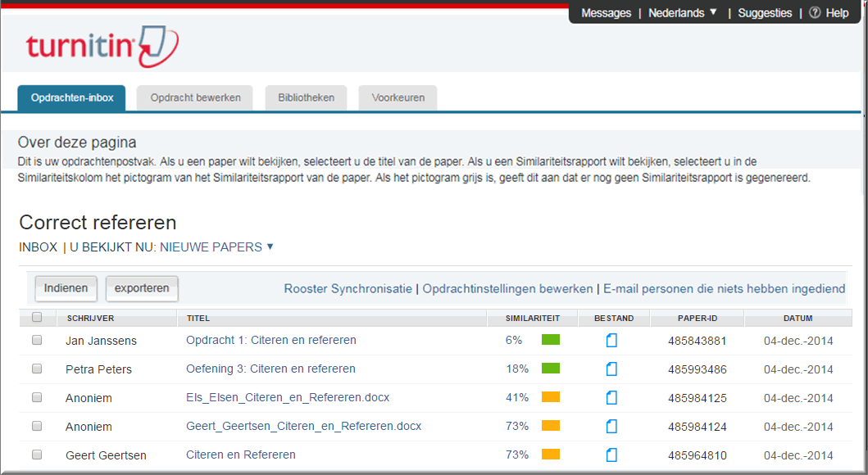Click the 'Over deze pagina' heading
The height and width of the screenshot is (475, 868).
(x=77, y=142)
